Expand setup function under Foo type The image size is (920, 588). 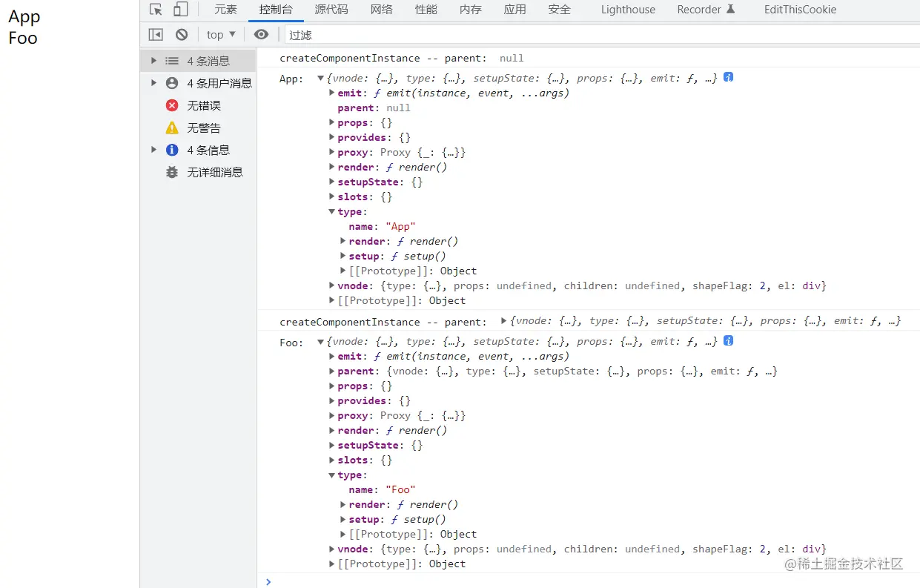(x=342, y=519)
